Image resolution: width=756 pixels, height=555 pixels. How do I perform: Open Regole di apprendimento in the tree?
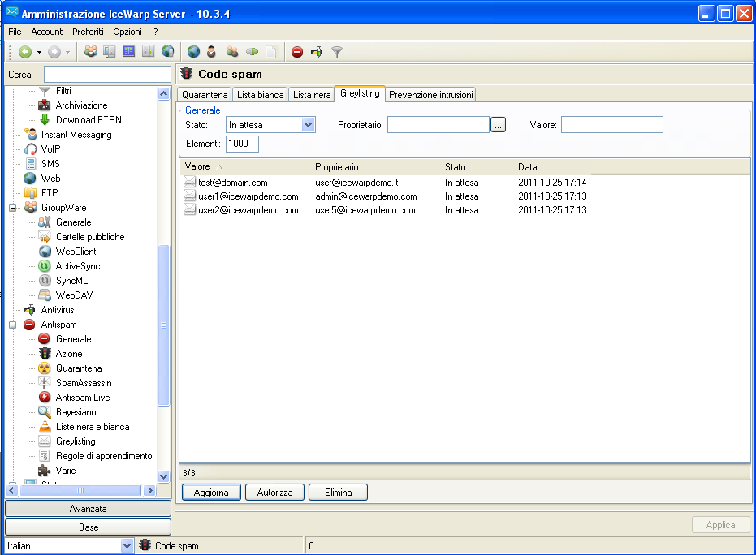104,456
